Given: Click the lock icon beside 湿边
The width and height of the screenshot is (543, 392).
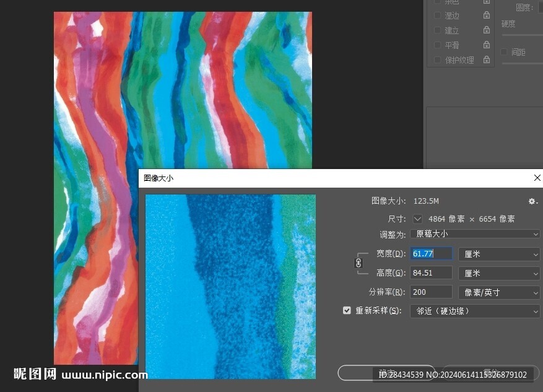Looking at the screenshot, I should coord(487,15).
